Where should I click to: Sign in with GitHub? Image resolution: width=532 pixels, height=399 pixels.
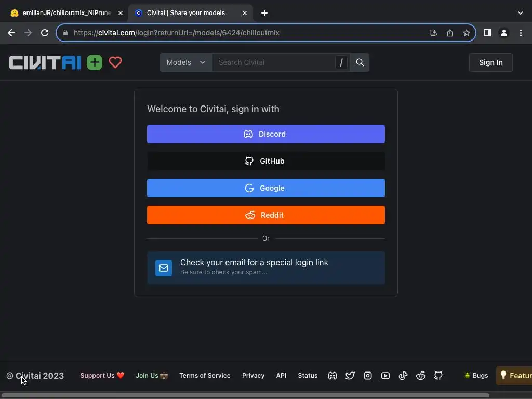tap(266, 161)
